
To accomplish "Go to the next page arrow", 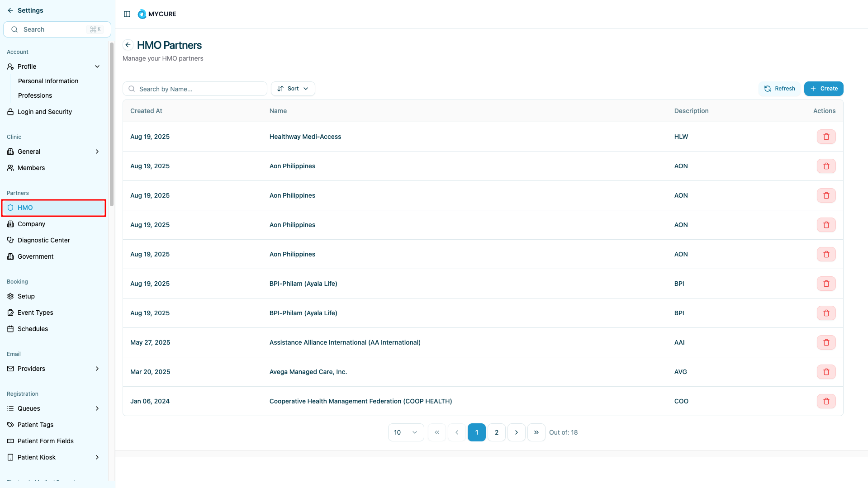I will [516, 432].
